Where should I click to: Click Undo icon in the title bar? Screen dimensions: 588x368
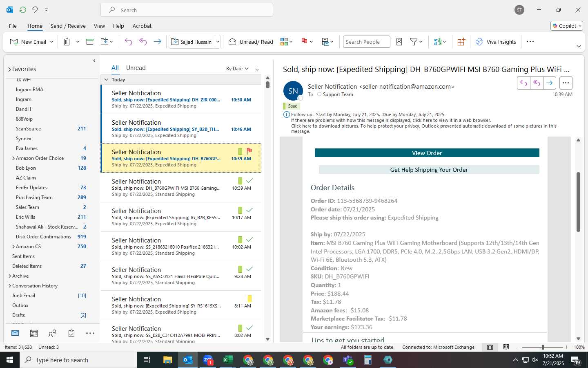[35, 9]
